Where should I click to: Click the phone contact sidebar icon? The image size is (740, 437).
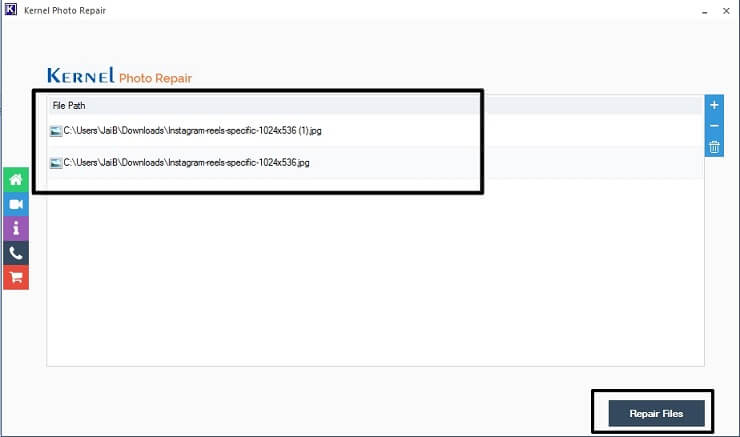16,253
